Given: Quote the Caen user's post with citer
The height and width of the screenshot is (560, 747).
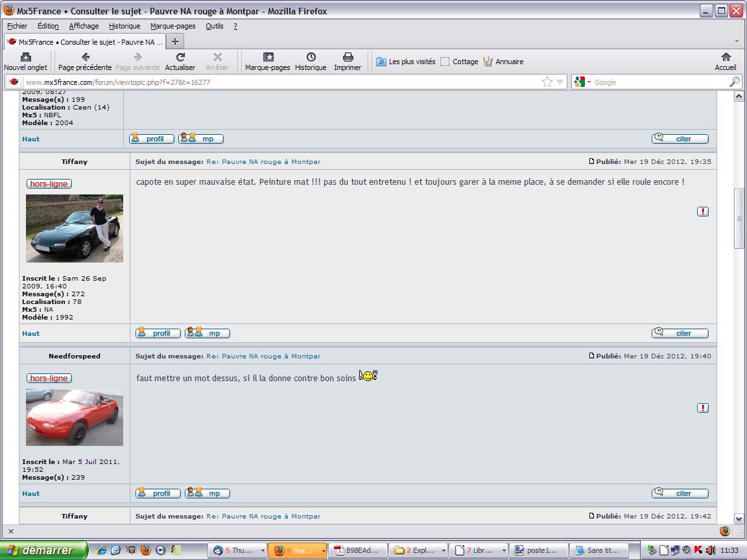Looking at the screenshot, I should [680, 139].
